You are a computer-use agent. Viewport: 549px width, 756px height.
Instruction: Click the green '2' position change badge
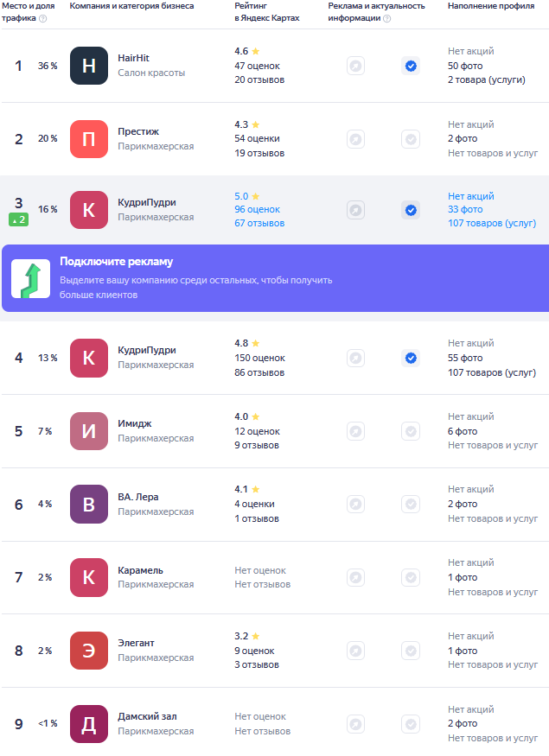19,220
